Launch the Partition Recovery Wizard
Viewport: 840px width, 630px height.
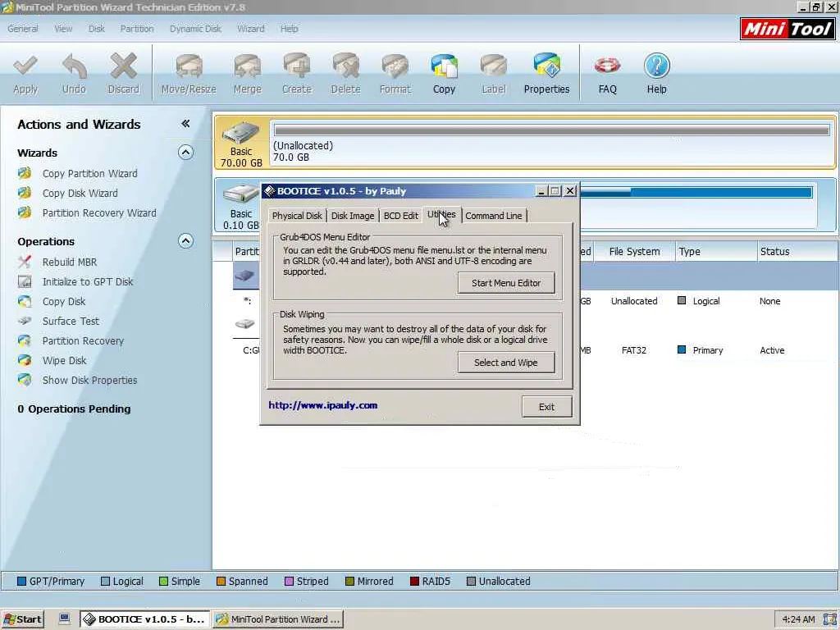point(99,213)
